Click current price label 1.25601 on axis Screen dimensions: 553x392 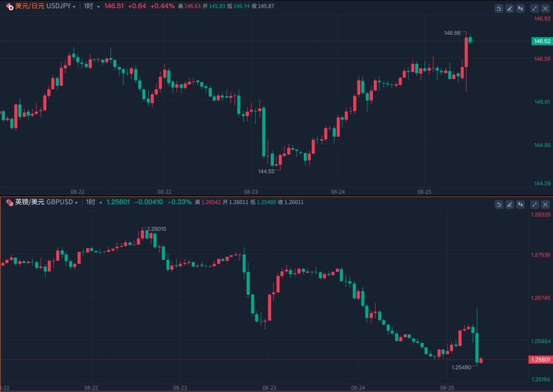pyautogui.click(x=540, y=360)
